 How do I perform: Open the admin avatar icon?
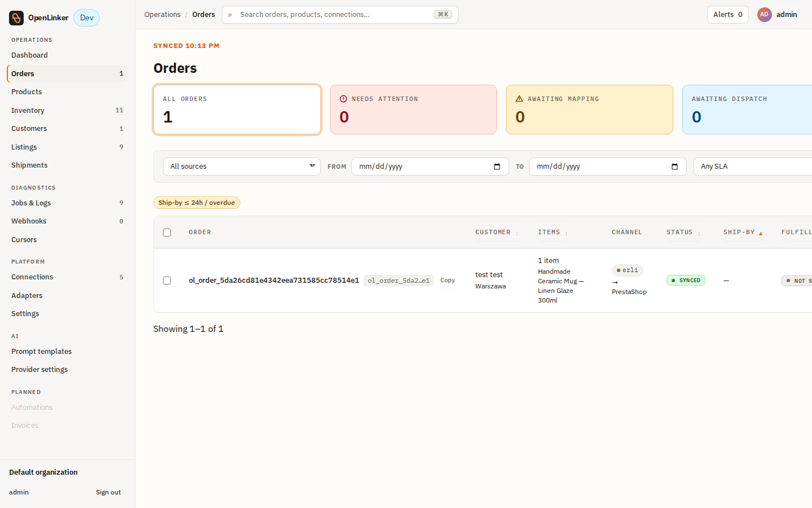coord(764,15)
